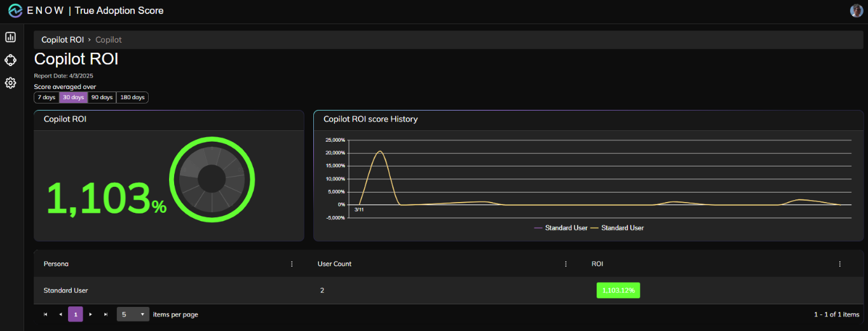The width and height of the screenshot is (868, 331).
Task: Select 7 days averaging period
Action: (46, 97)
